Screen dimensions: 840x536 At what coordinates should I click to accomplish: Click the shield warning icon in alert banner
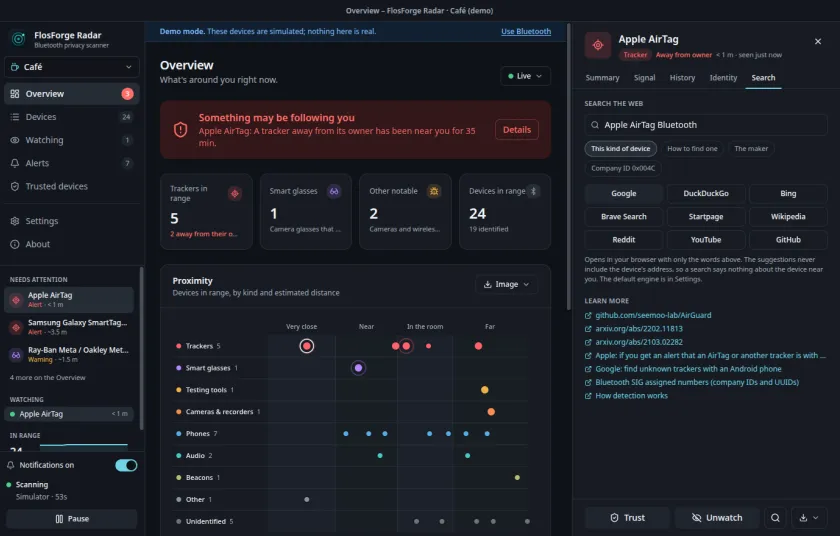[x=181, y=130]
